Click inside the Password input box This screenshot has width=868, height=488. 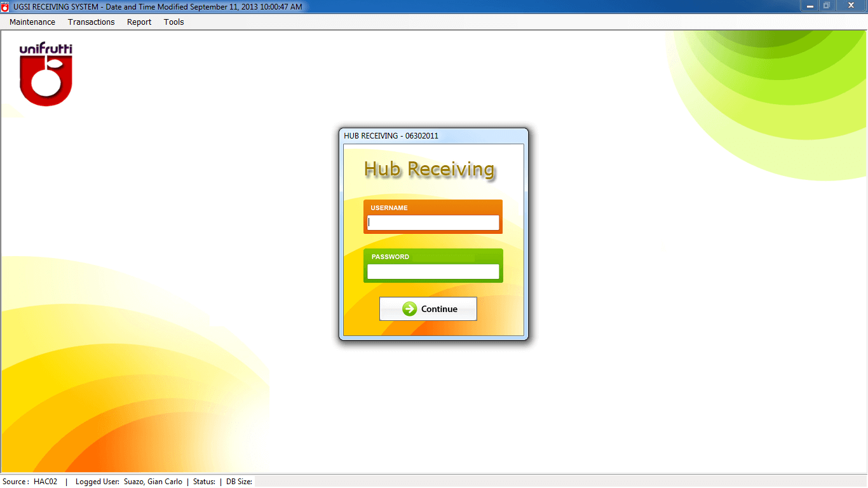pyautogui.click(x=433, y=271)
